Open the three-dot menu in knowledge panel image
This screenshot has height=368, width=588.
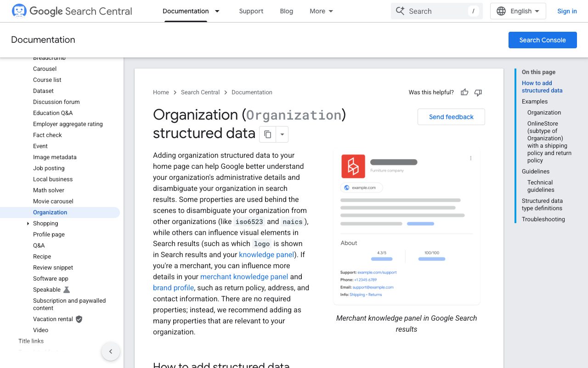[471, 158]
